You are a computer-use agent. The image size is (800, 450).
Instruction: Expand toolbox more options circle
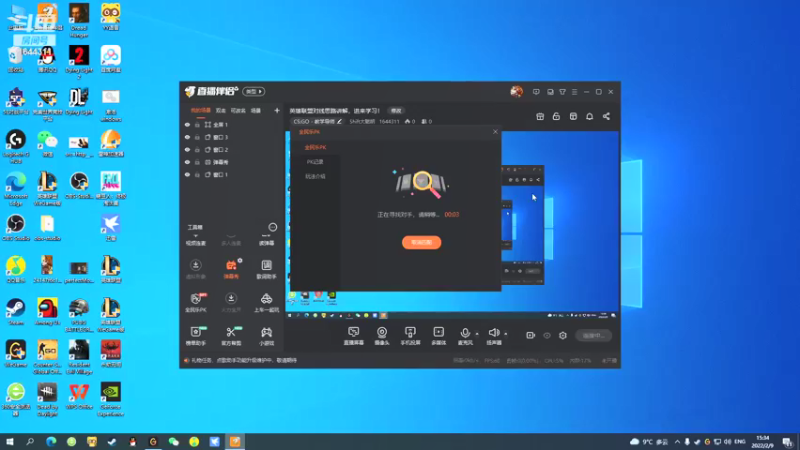(272, 227)
